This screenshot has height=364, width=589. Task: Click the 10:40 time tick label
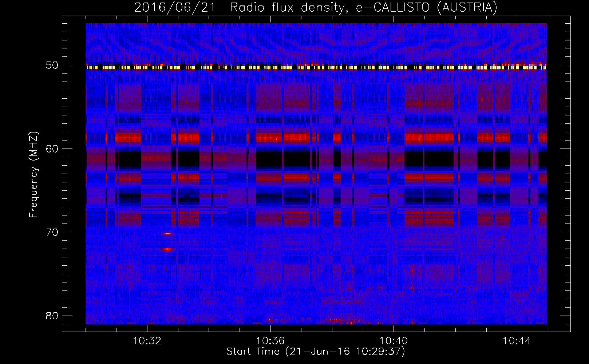click(x=394, y=341)
